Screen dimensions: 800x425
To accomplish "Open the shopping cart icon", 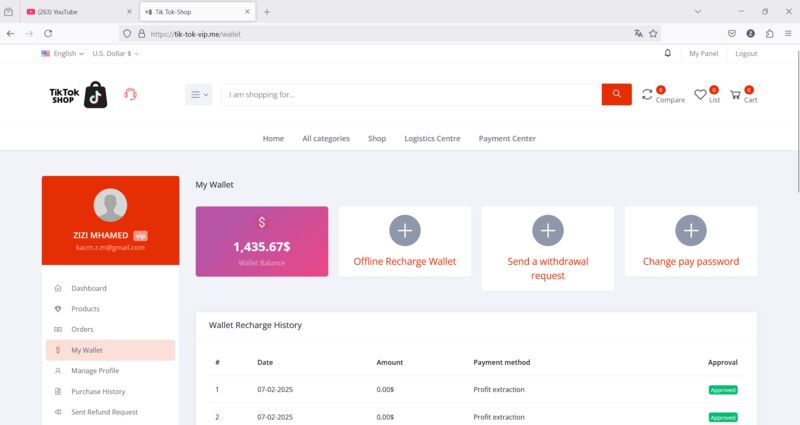I will coord(735,94).
